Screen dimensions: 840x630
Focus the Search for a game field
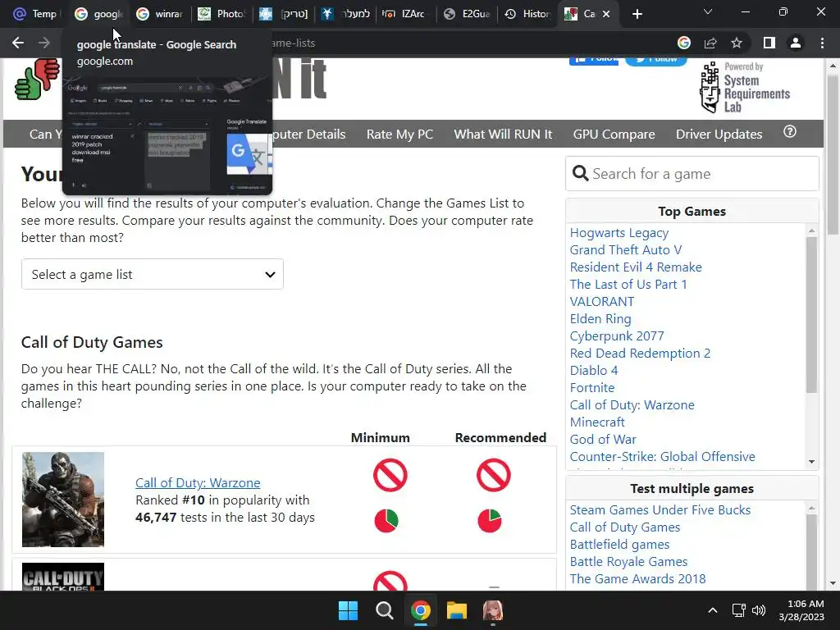pyautogui.click(x=692, y=174)
